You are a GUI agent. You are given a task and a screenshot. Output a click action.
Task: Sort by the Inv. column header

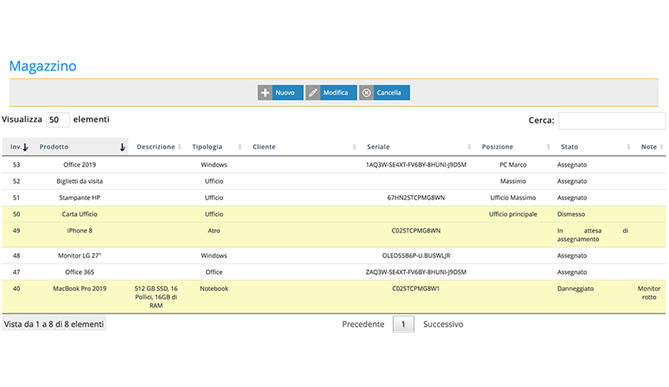pos(19,147)
